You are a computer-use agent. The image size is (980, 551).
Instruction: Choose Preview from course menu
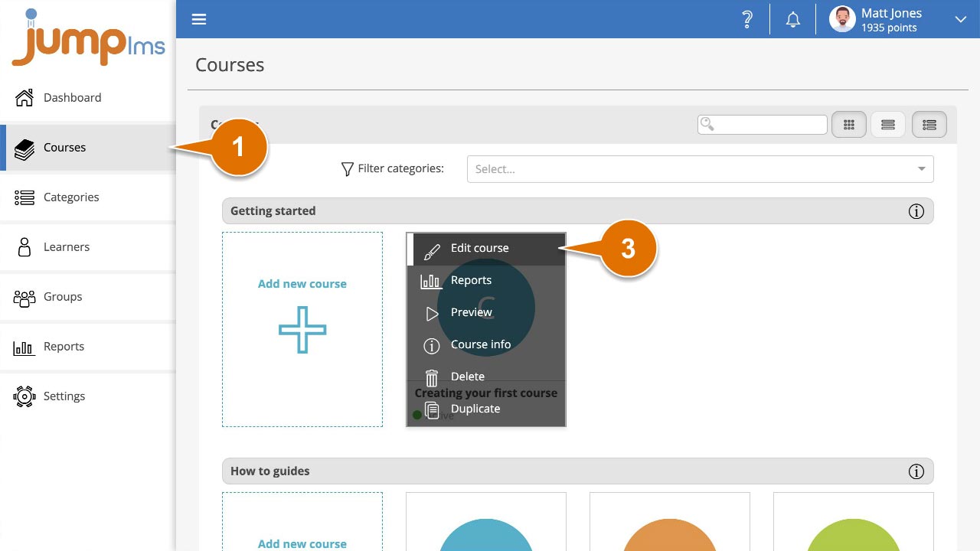coord(486,313)
